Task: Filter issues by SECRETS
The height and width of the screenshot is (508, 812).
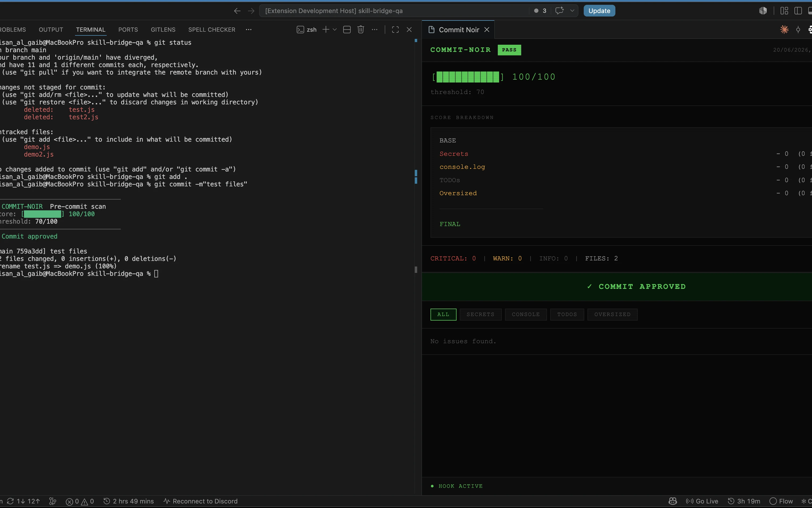Action: [480, 314]
